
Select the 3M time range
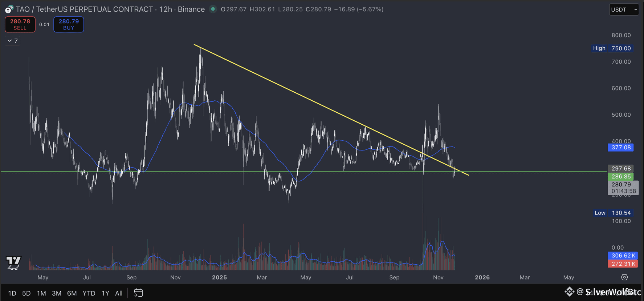coord(57,293)
